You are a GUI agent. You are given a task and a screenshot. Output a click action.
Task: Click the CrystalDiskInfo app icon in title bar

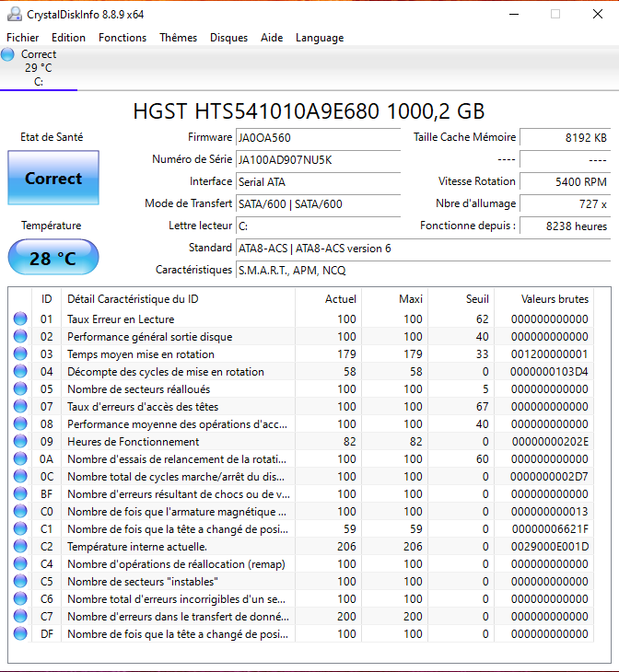point(14,14)
